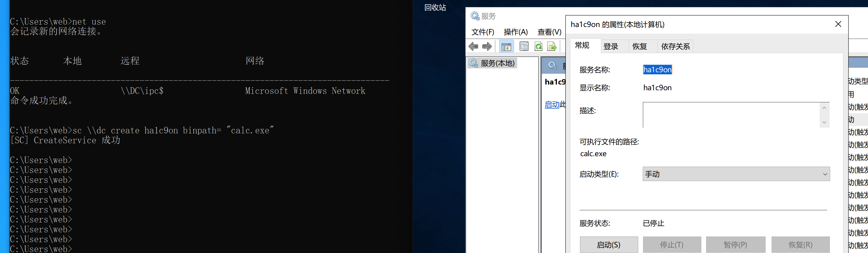Click the description box scroll down arrow
868x253 pixels.
click(x=824, y=122)
